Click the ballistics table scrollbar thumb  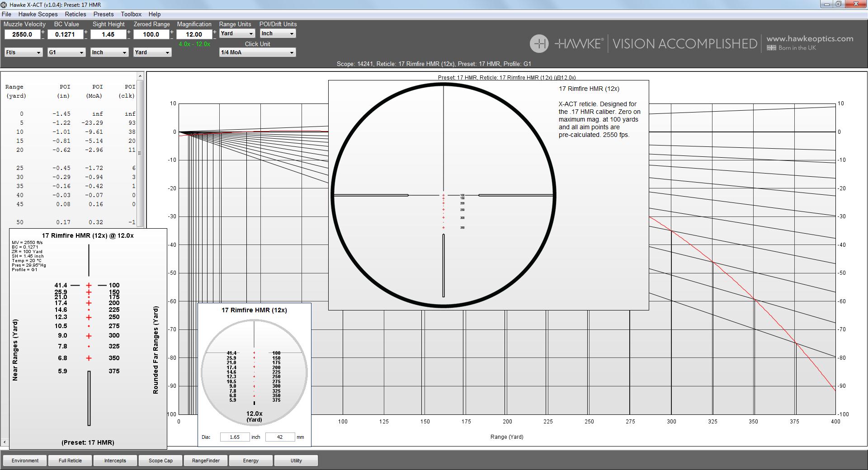click(x=140, y=154)
